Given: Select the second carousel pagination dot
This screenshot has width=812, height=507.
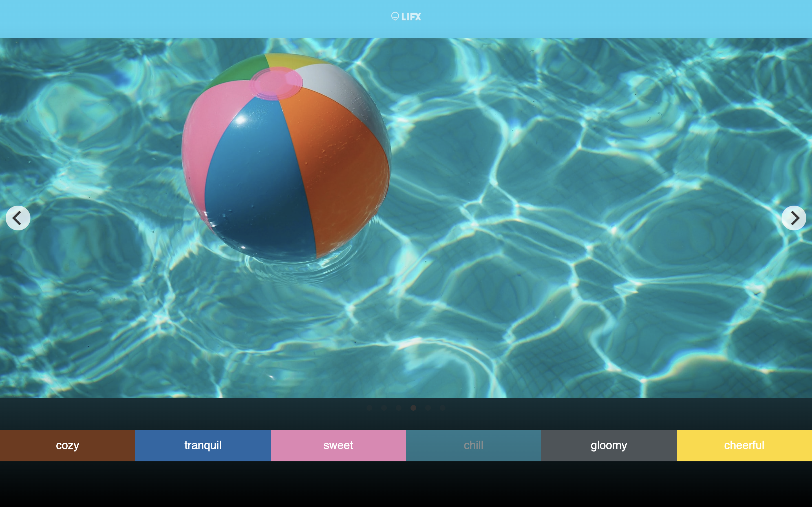Looking at the screenshot, I should click(x=384, y=408).
